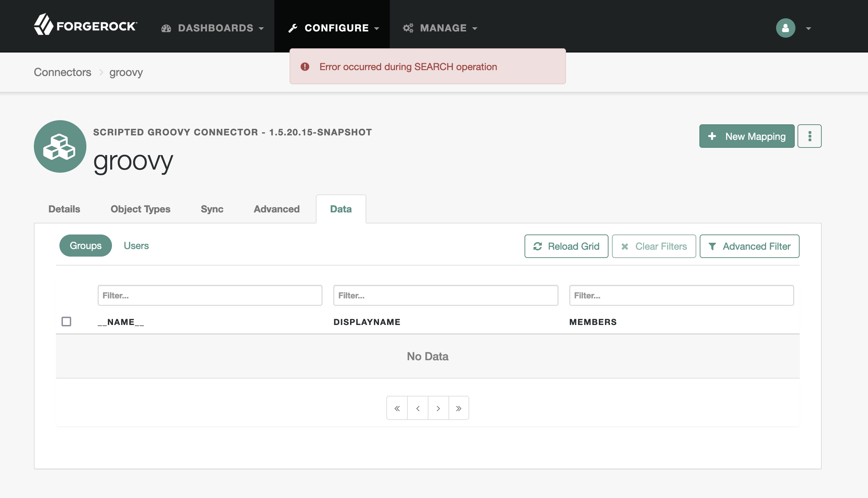Open the Advanced Filter

(749, 246)
